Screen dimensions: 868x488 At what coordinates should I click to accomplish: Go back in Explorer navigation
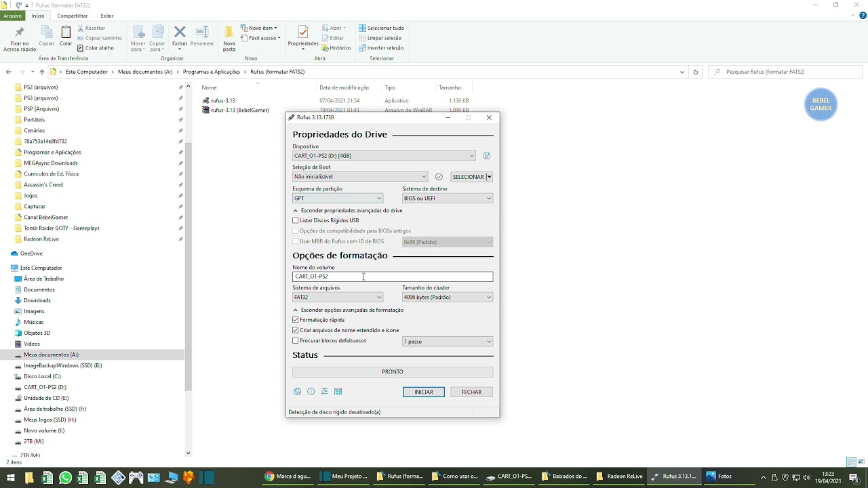coord(8,72)
